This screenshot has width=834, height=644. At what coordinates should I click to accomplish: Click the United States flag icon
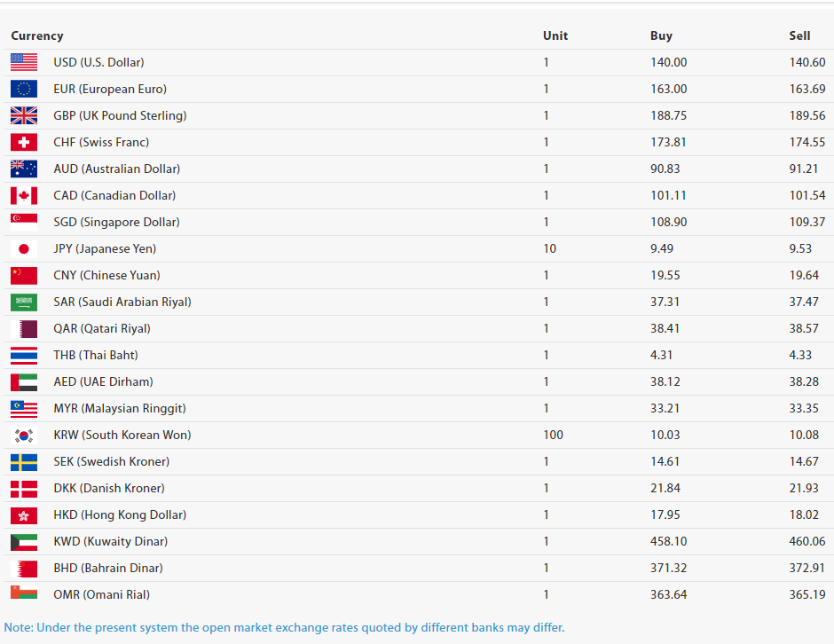coord(24,62)
